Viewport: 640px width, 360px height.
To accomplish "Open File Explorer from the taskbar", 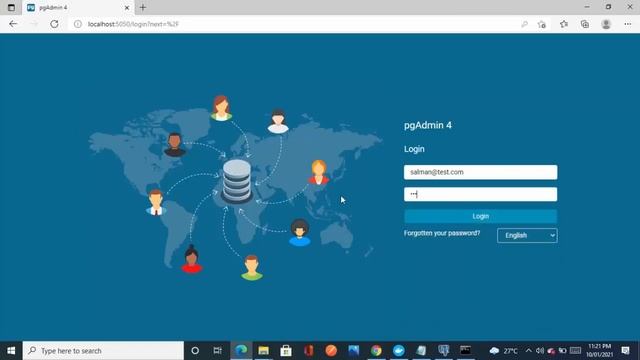I will (x=264, y=351).
